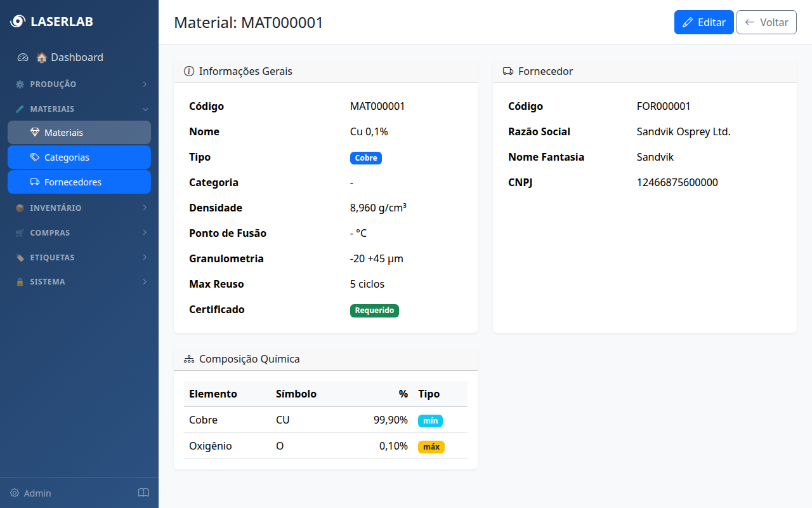Open the Categorias menu item
The height and width of the screenshot is (508, 812).
click(x=79, y=157)
